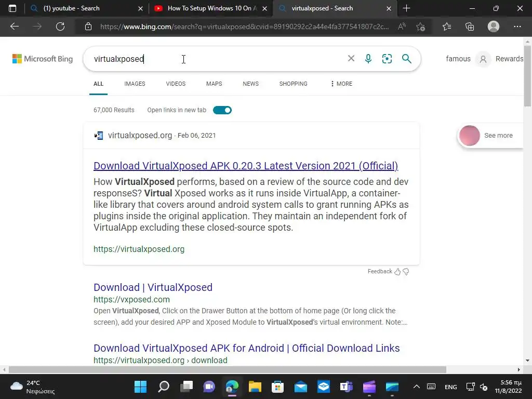Give thumbs down feedback
532x399 pixels.
coord(406,271)
